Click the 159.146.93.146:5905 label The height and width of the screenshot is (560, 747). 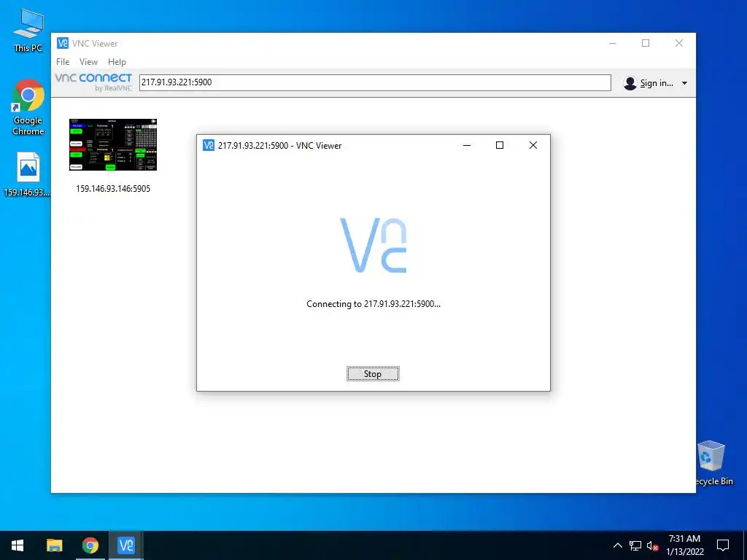pyautogui.click(x=113, y=189)
